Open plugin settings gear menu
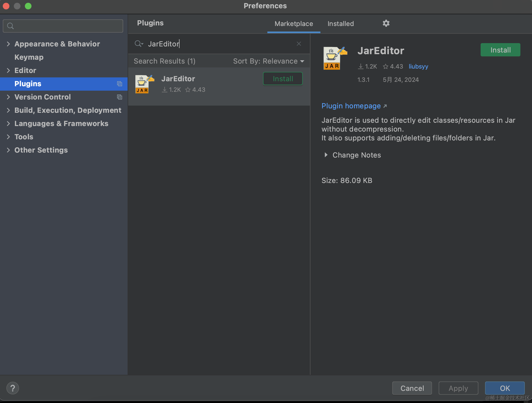 [386, 23]
